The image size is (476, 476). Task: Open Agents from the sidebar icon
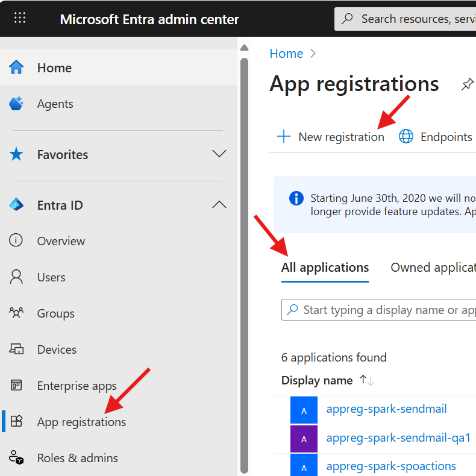click(16, 104)
